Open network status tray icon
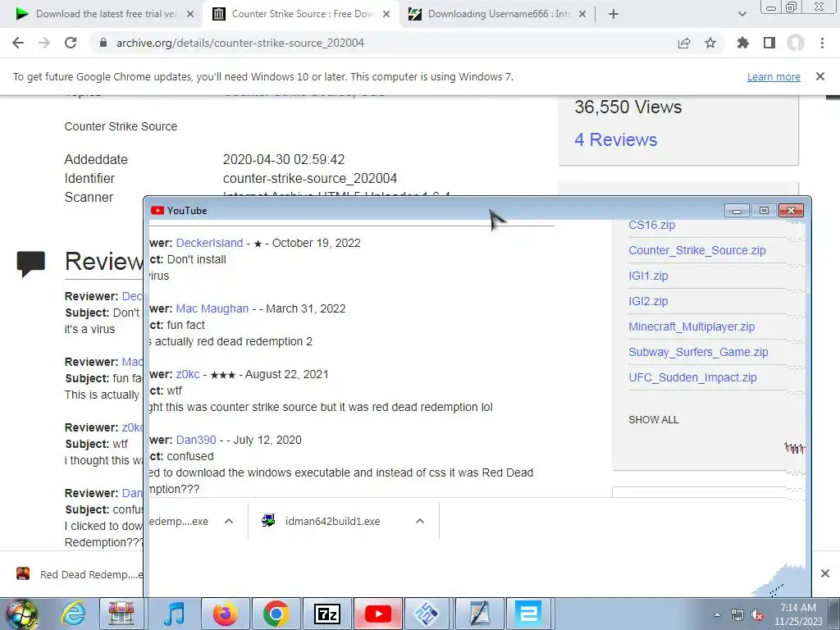This screenshot has width=840, height=630. tap(737, 614)
